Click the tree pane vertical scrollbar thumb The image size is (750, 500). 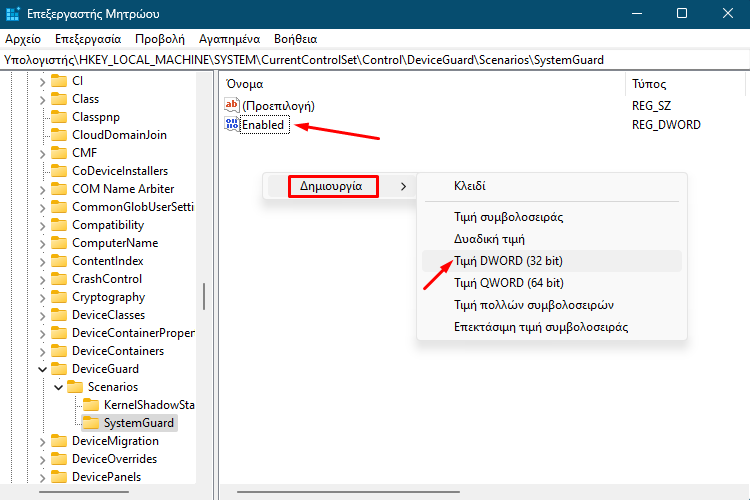coord(204,297)
